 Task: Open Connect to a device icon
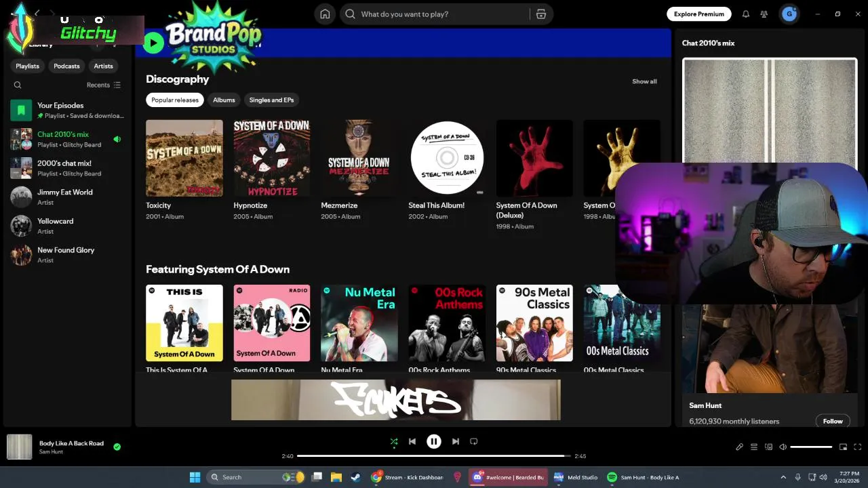pyautogui.click(x=768, y=447)
